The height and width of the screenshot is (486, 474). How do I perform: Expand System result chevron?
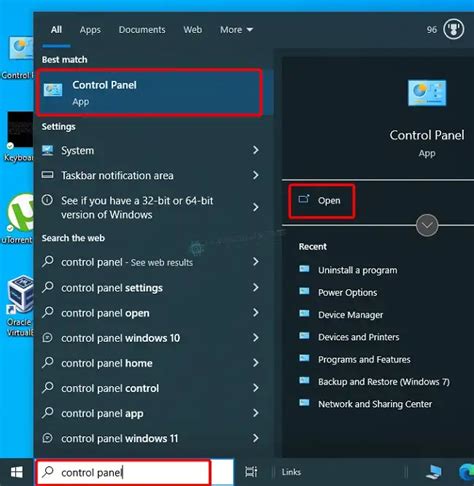point(256,150)
